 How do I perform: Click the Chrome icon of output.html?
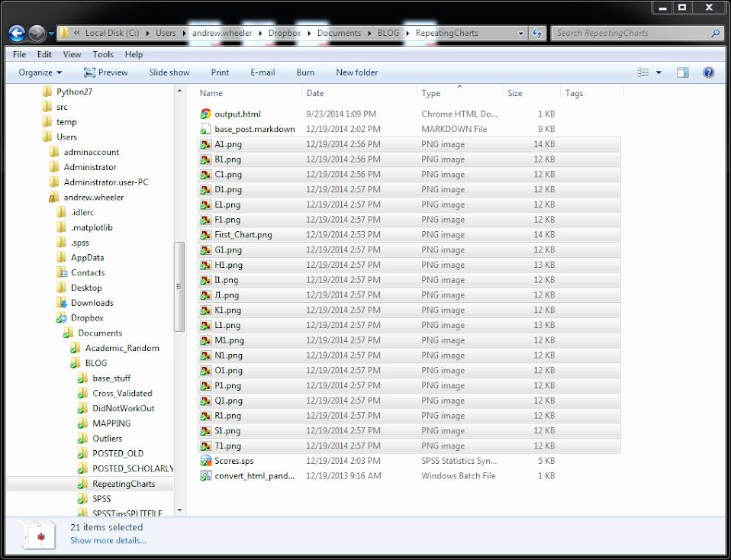205,114
